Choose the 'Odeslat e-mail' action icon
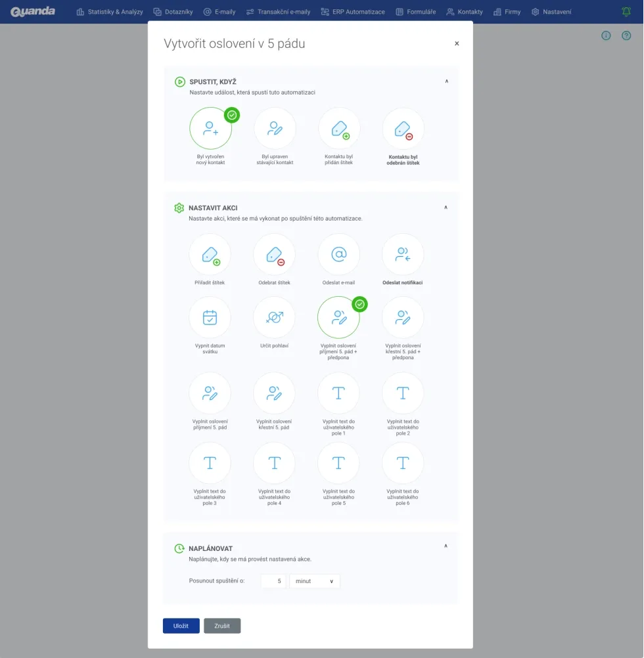 (x=338, y=255)
